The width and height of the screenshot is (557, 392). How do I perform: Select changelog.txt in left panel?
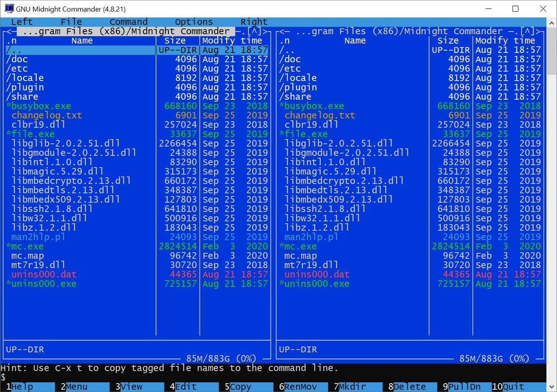137,115
